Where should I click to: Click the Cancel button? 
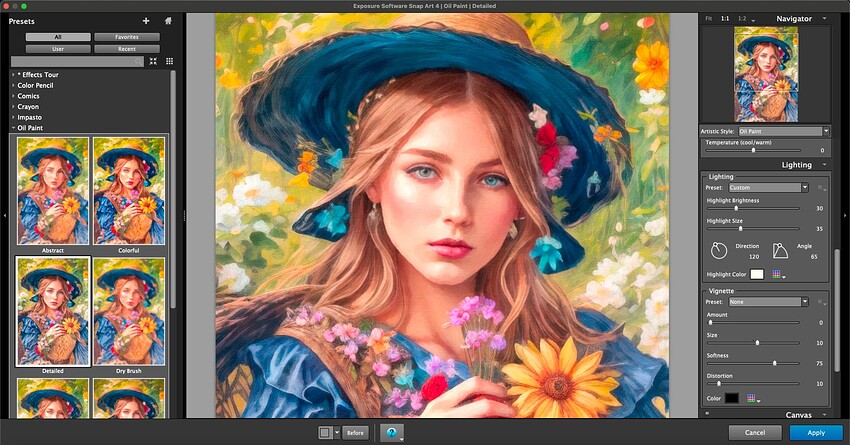[755, 433]
